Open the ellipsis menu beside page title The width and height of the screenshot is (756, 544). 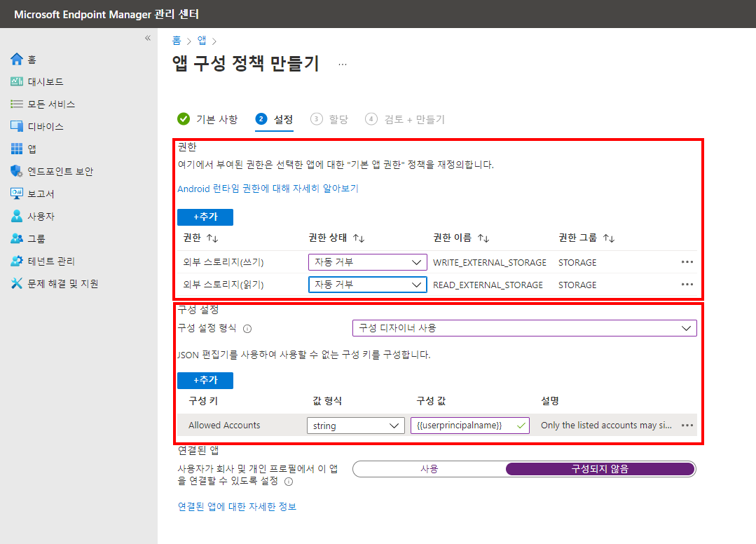pyautogui.click(x=343, y=64)
